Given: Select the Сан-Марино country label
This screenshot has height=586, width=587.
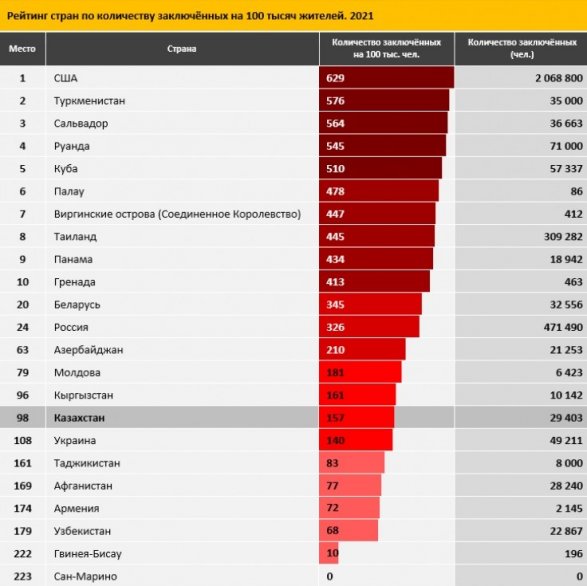Looking at the screenshot, I should point(85,576).
